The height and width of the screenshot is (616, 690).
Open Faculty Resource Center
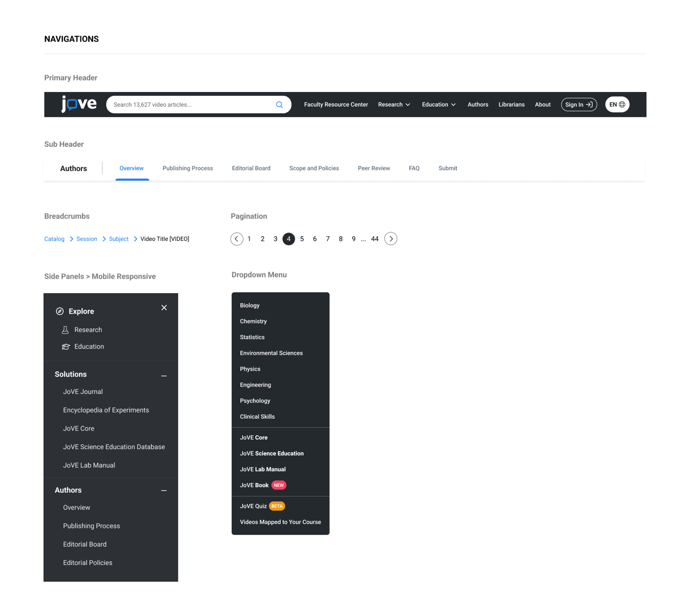[336, 104]
